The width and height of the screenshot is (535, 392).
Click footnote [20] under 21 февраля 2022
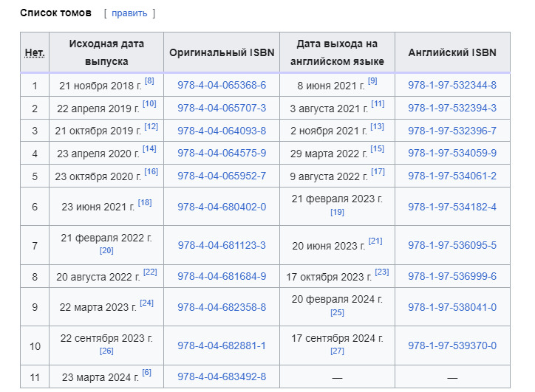point(106,251)
